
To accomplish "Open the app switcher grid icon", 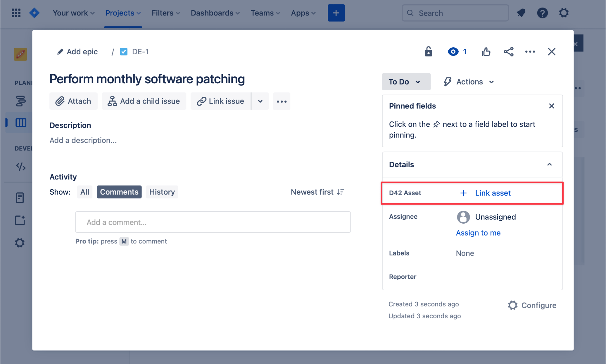I will pos(16,13).
